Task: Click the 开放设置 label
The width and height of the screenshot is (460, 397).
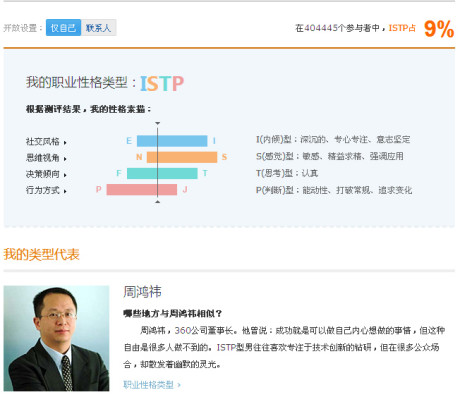Action: point(23,28)
